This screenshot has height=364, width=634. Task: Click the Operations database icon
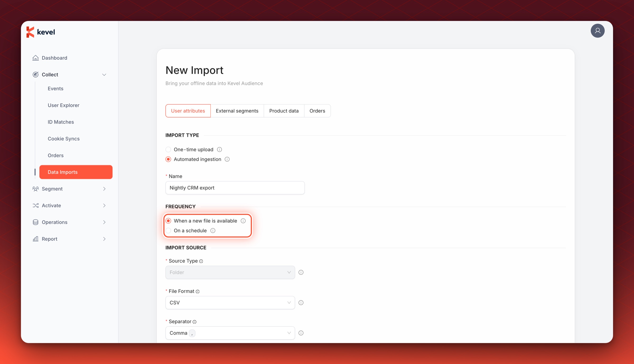click(35, 222)
